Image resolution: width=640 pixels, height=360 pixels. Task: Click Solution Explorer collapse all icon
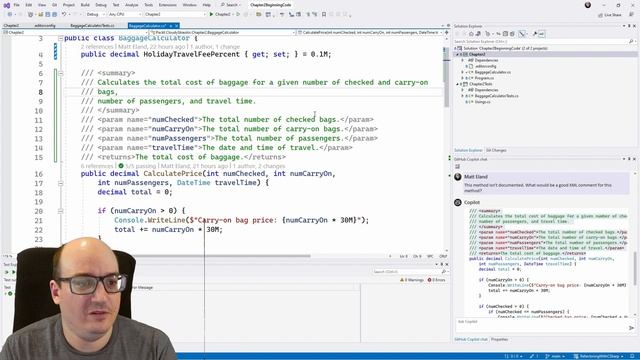[505, 34]
